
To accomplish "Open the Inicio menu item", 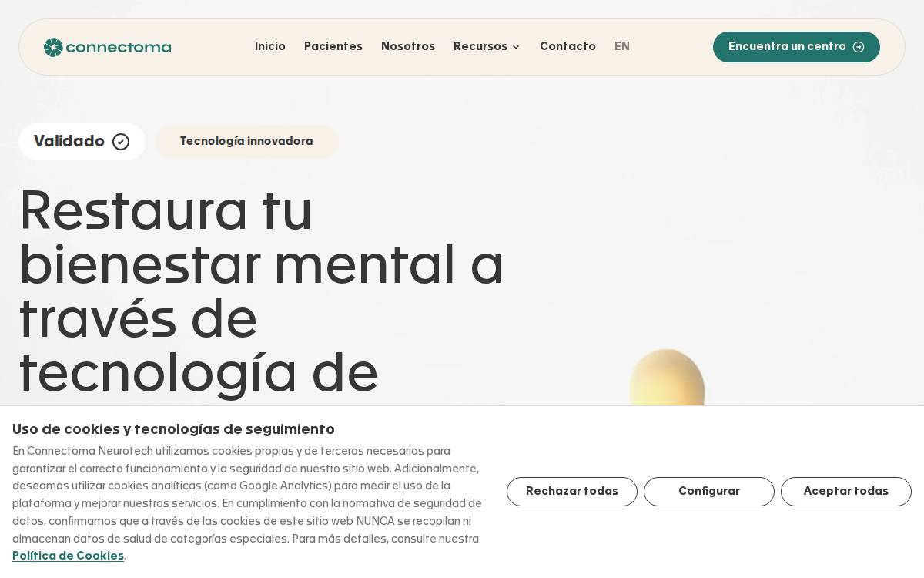I will 270,46.
